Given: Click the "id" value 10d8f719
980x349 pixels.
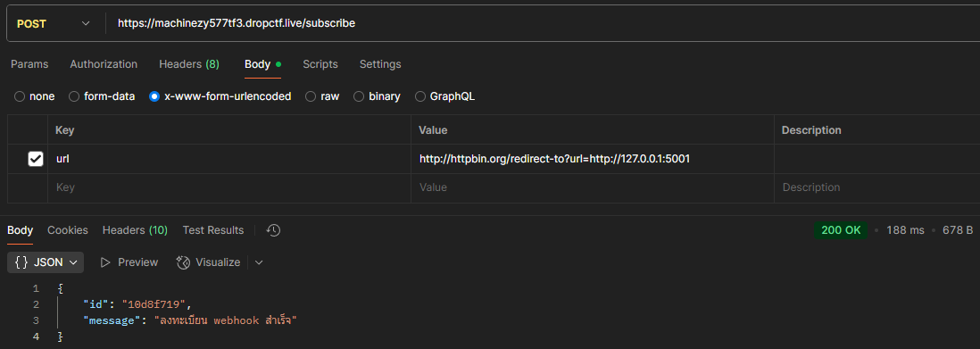Looking at the screenshot, I should click(x=154, y=304).
